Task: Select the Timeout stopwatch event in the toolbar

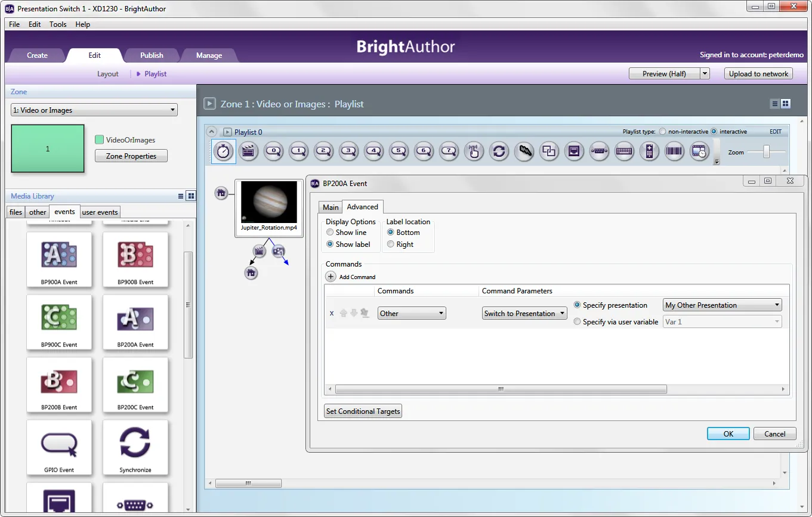Action: (x=224, y=151)
